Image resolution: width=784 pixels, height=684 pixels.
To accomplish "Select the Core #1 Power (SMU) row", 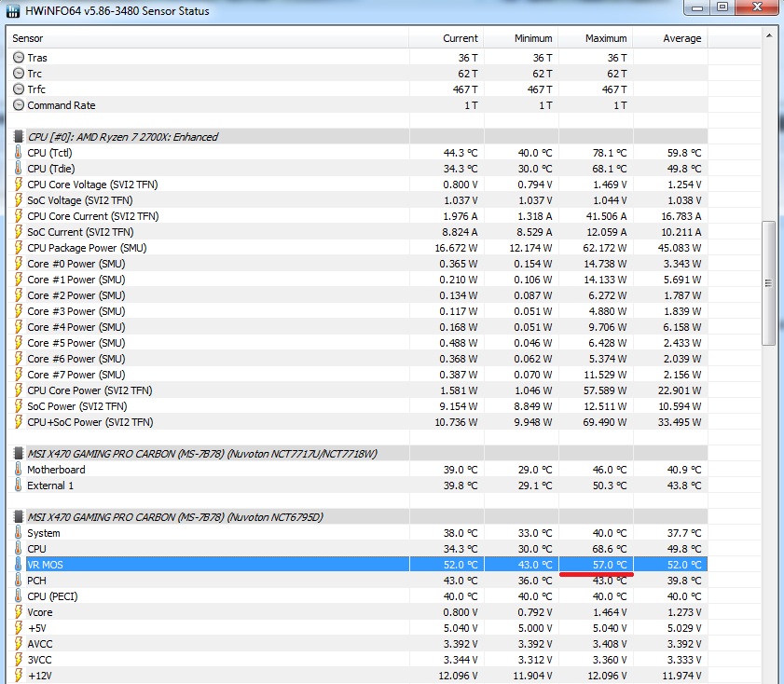I will [x=357, y=280].
